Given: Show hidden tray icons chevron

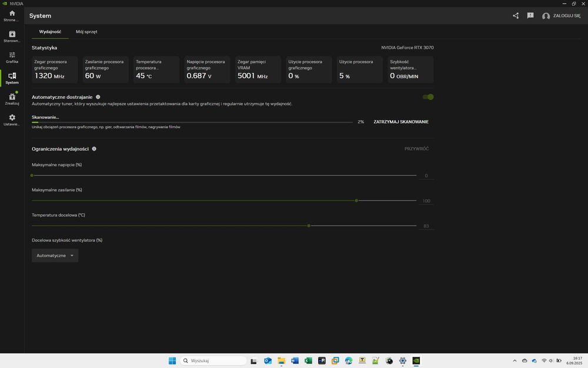Looking at the screenshot, I should 515,361.
